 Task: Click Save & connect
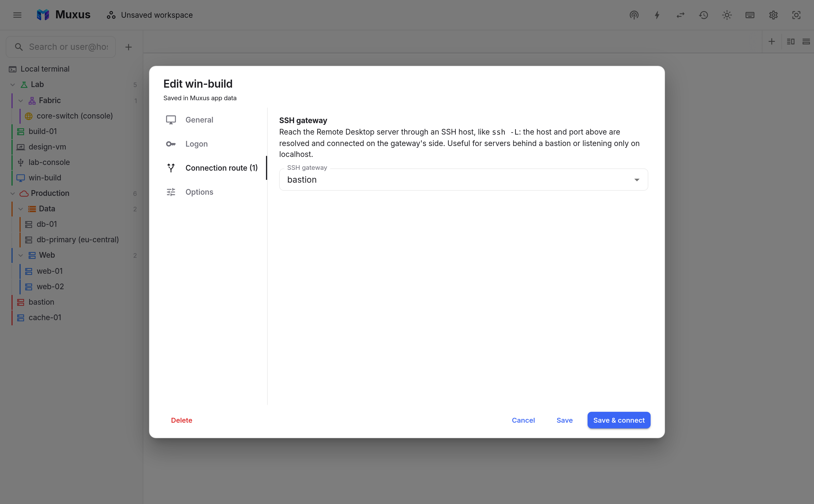click(x=619, y=420)
